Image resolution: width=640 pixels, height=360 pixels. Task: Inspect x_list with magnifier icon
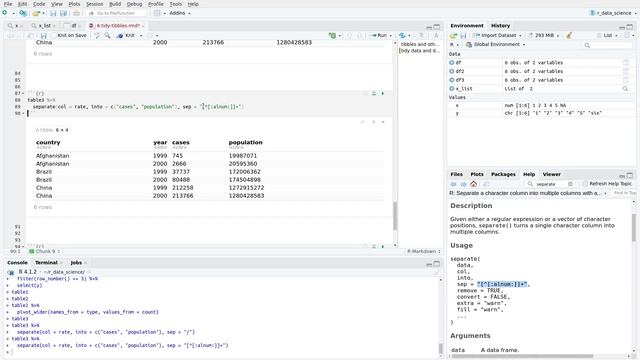point(625,89)
